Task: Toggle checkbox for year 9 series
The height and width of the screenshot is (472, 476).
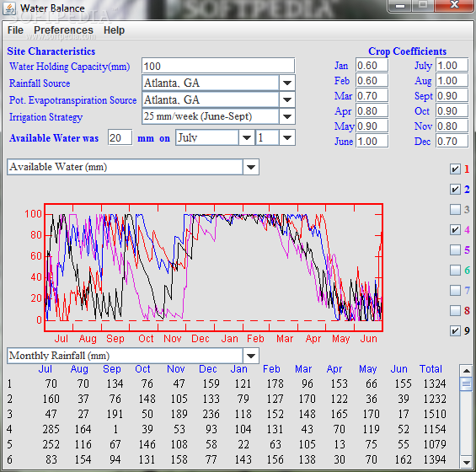Action: tap(455, 330)
